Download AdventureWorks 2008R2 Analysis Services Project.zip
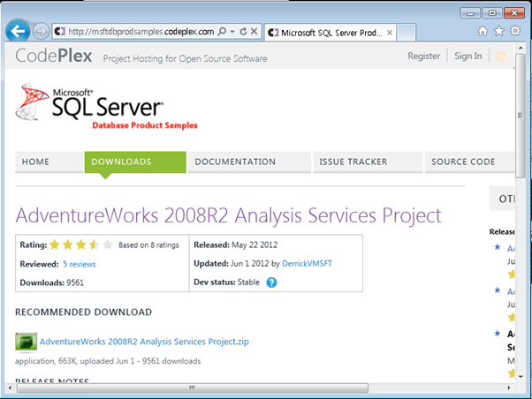Image resolution: width=532 pixels, height=399 pixels. tap(144, 342)
